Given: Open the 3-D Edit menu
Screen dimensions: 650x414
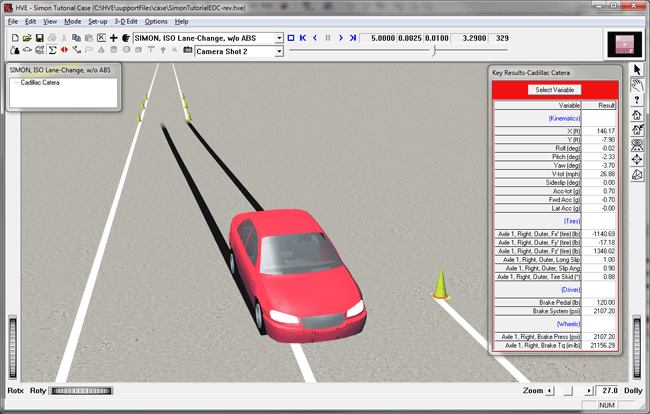Looking at the screenshot, I should coord(126,21).
